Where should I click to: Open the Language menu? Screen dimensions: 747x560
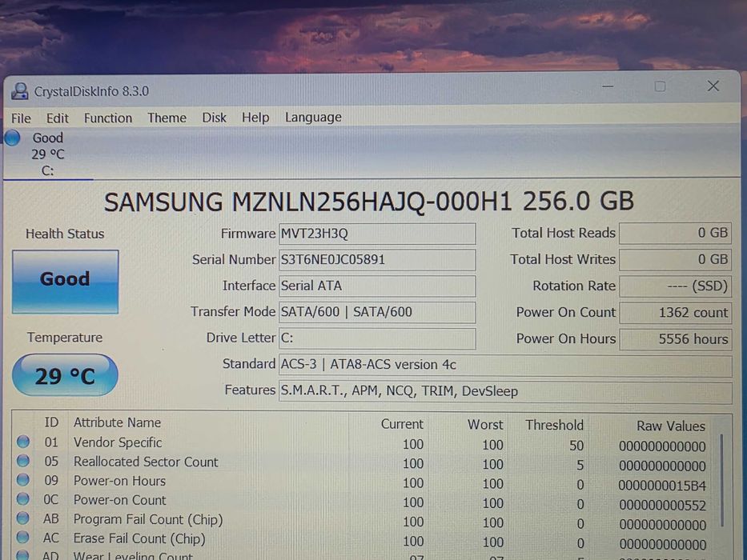click(x=313, y=117)
